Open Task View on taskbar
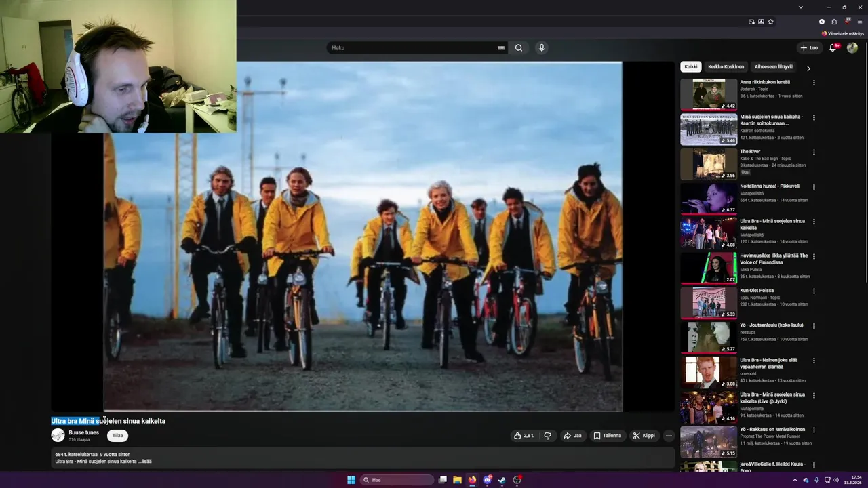This screenshot has height=488, width=868. coord(443,480)
